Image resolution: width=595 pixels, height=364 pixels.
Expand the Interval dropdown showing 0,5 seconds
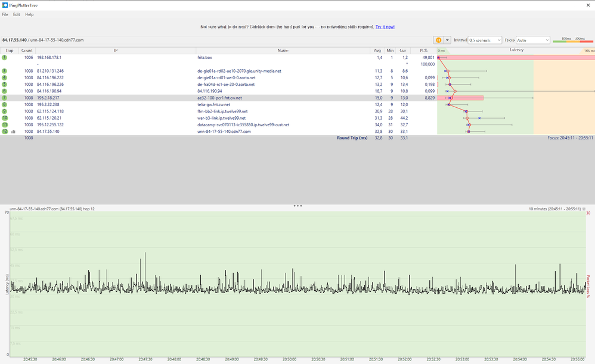point(485,40)
